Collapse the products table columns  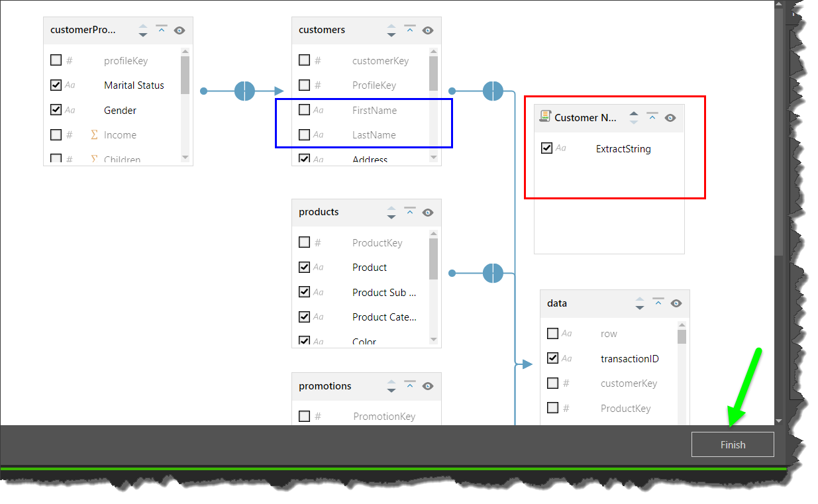coord(410,212)
